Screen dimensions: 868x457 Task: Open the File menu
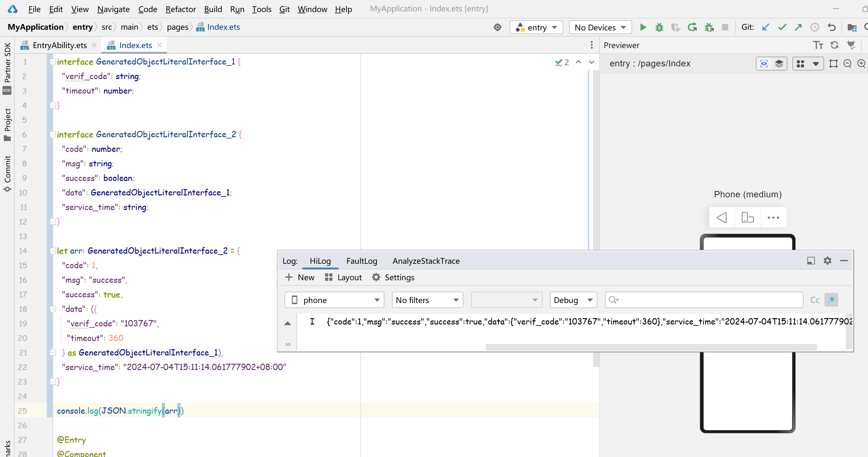click(x=34, y=9)
